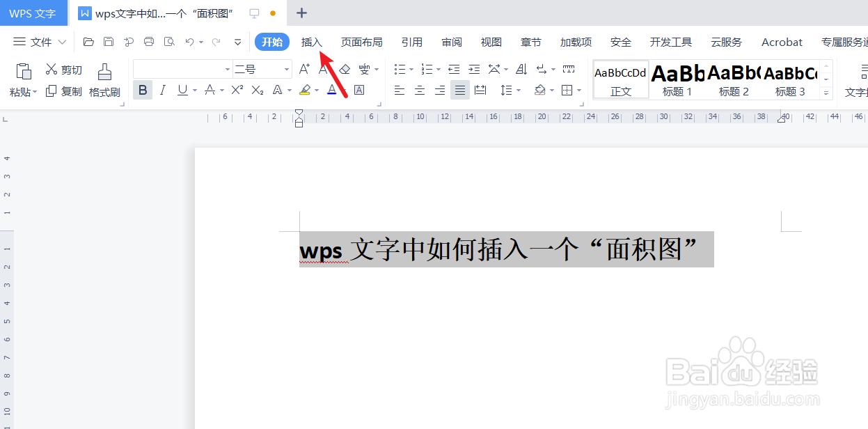
Task: Apply superscript X² formatting
Action: point(237,90)
